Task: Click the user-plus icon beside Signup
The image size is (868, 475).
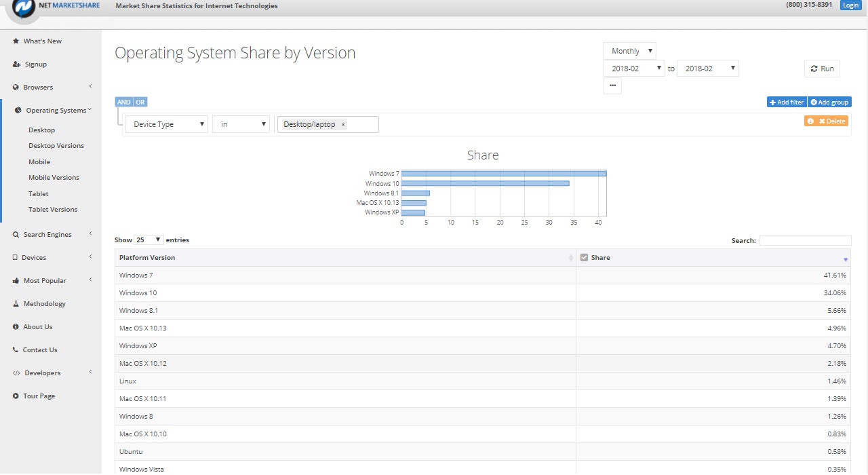Action: click(x=16, y=64)
